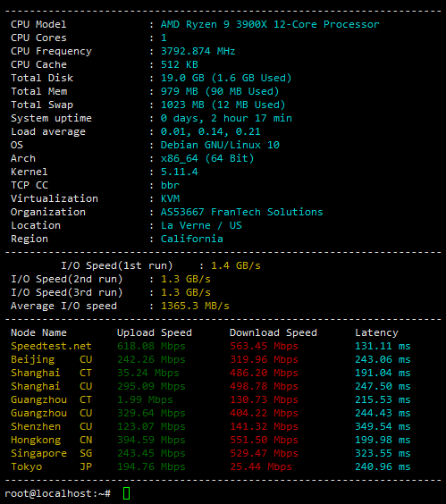Click the Latency column header

point(376,332)
